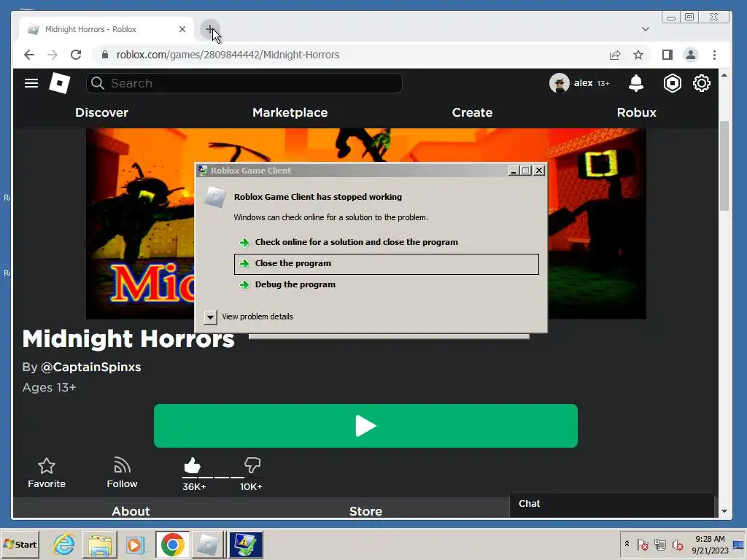747x560 pixels.
Task: Click the Chrome address bar URL
Action: (228, 55)
